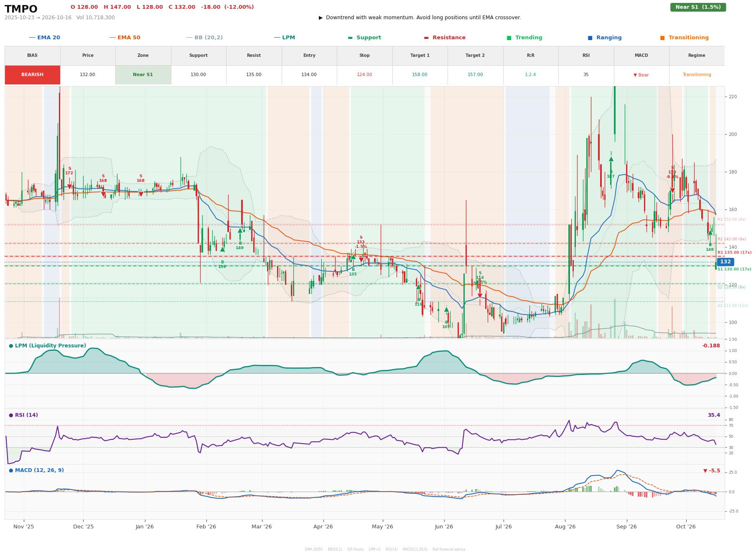This screenshot has width=756, height=556.
Task: Select Target 1 value 158.00
Action: click(420, 75)
